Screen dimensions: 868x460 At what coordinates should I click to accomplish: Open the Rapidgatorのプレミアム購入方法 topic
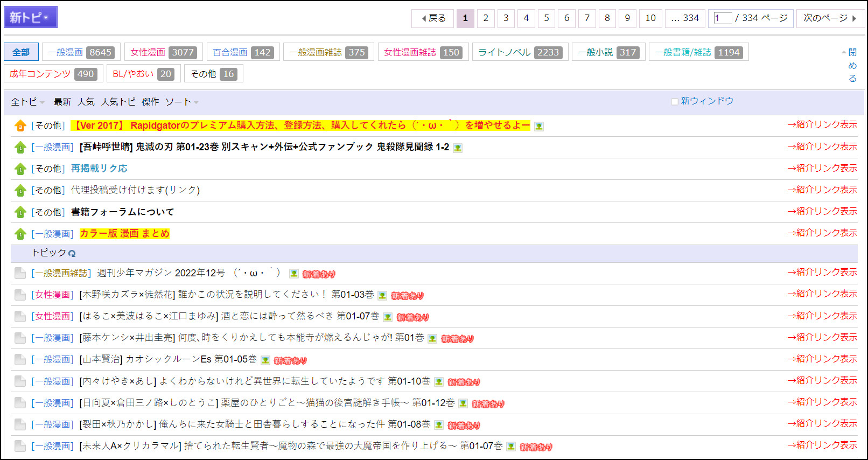tap(300, 126)
